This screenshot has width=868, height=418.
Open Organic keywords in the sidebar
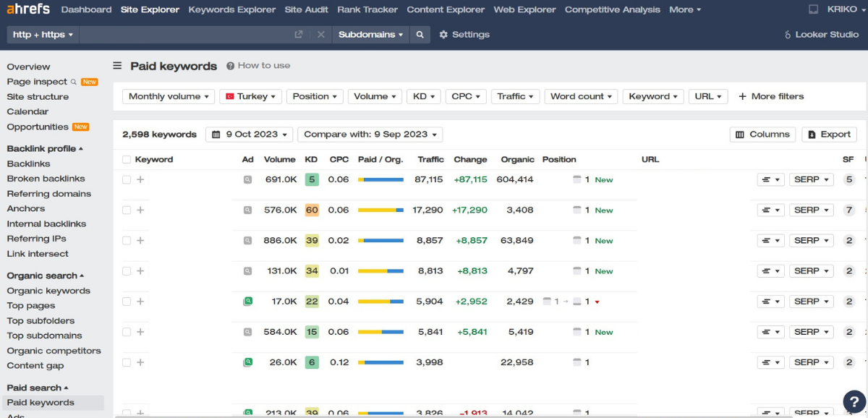(x=48, y=291)
